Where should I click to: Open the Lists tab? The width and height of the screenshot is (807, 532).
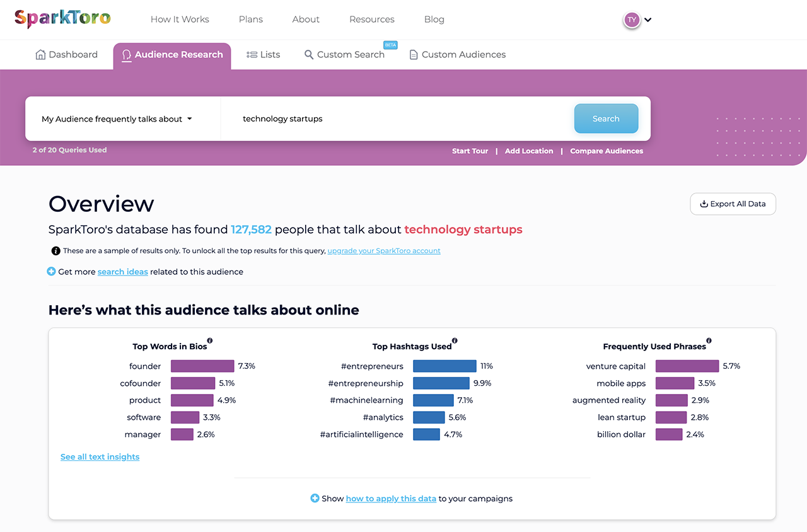pyautogui.click(x=264, y=55)
